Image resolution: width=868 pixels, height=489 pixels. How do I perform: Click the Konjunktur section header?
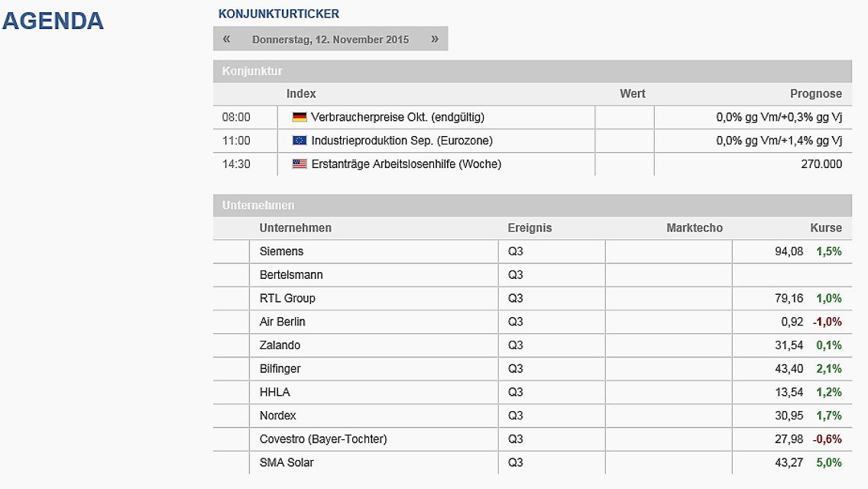tap(252, 71)
